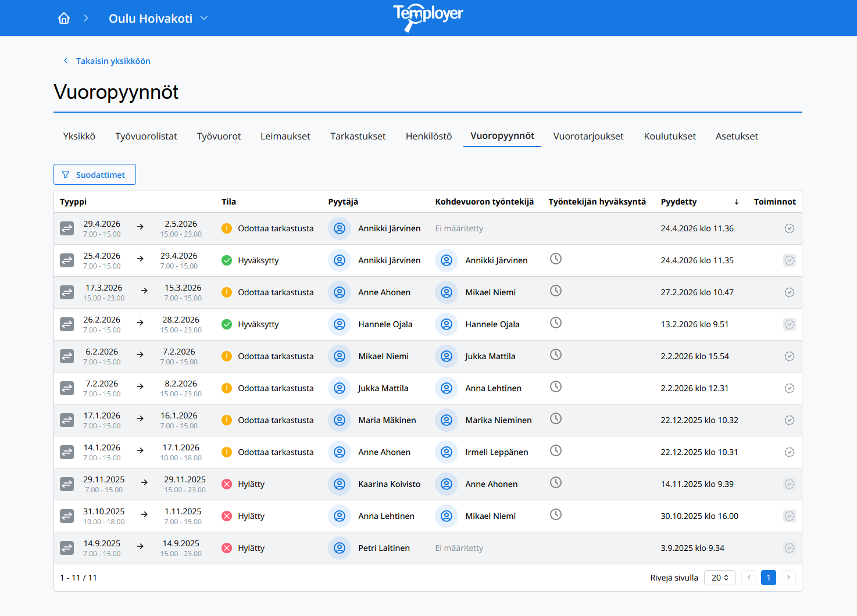
Task: Open review action for 22.12.2025 klo 10.31 request
Action: pos(789,452)
